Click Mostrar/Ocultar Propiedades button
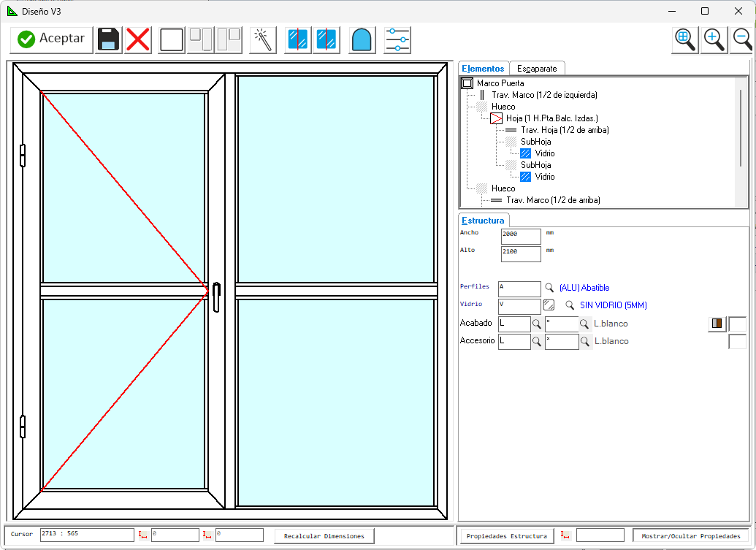756x550 pixels. [691, 536]
